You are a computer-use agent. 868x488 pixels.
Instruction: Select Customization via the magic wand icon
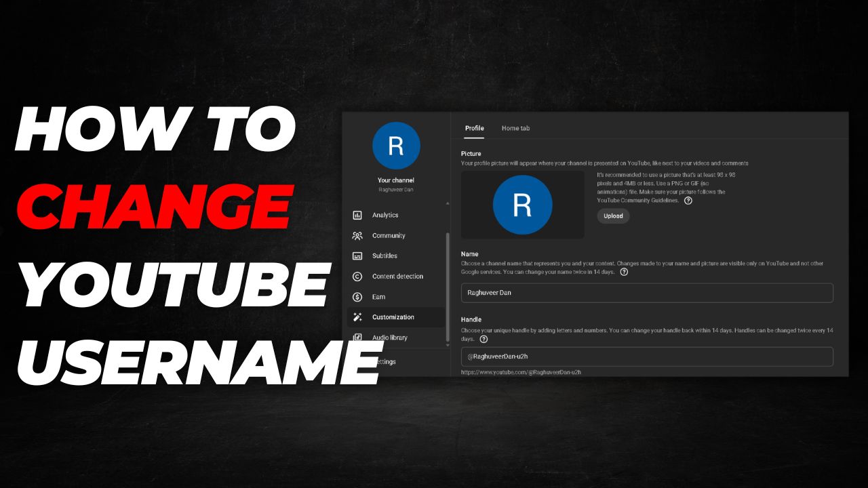(x=357, y=317)
